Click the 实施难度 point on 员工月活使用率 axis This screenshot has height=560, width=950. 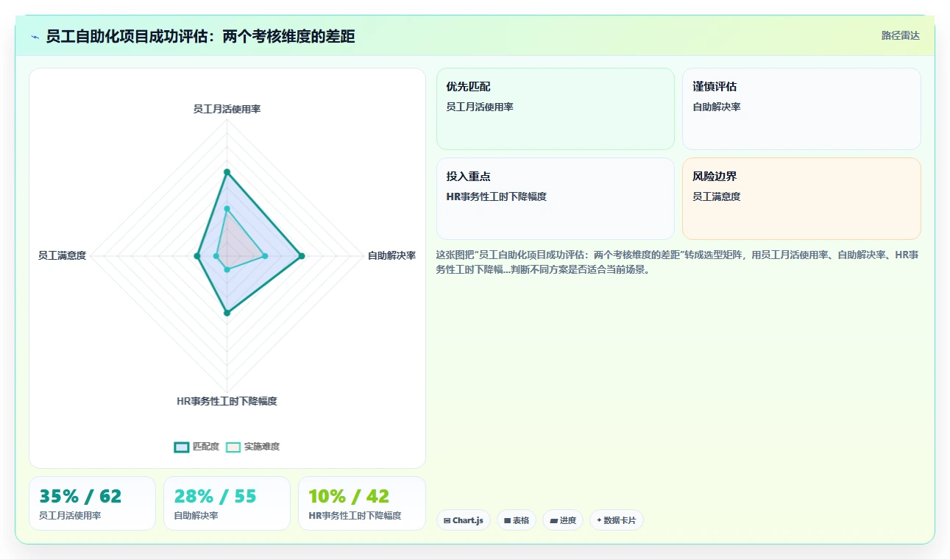pos(227,208)
